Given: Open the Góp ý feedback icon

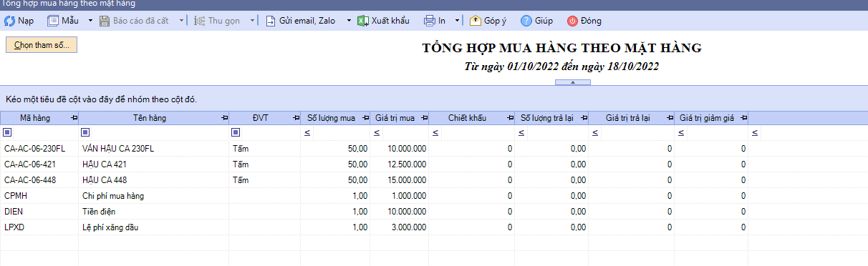Looking at the screenshot, I should coord(476,21).
